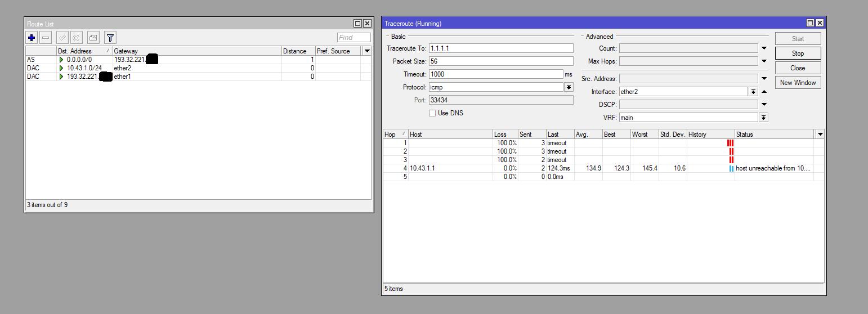Select the 0.0.0.0/0 default route row
The image size is (868, 314).
(198, 59)
